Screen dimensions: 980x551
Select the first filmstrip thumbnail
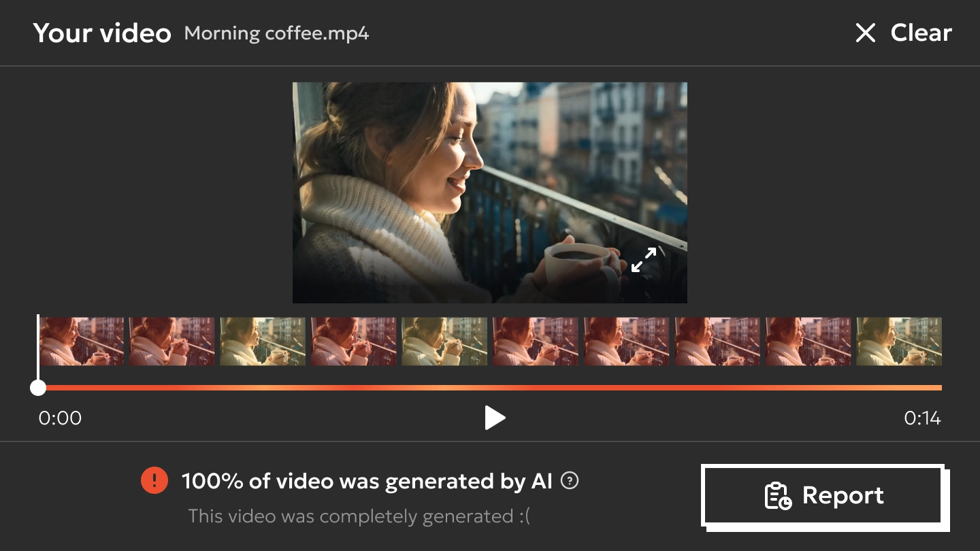[x=82, y=341]
